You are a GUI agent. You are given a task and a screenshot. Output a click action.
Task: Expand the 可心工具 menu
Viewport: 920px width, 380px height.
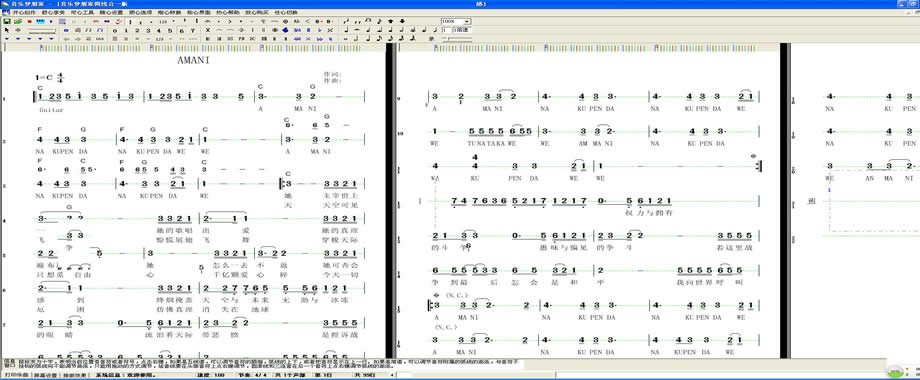tap(82, 12)
